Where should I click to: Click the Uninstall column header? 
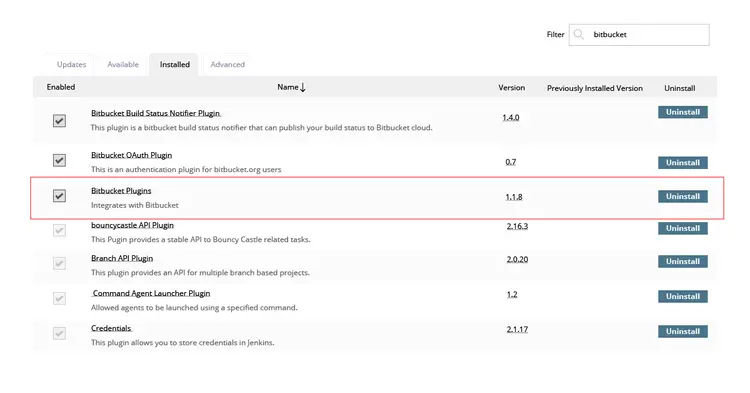tap(680, 88)
